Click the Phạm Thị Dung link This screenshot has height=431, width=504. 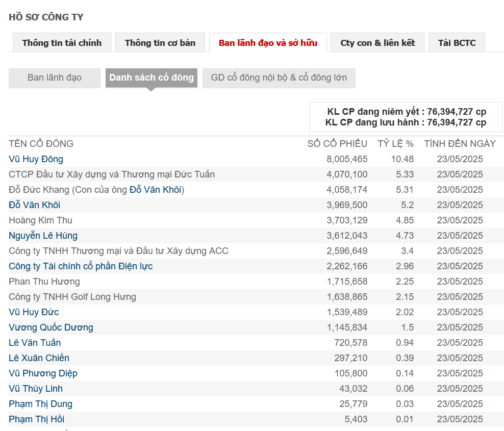click(x=40, y=404)
